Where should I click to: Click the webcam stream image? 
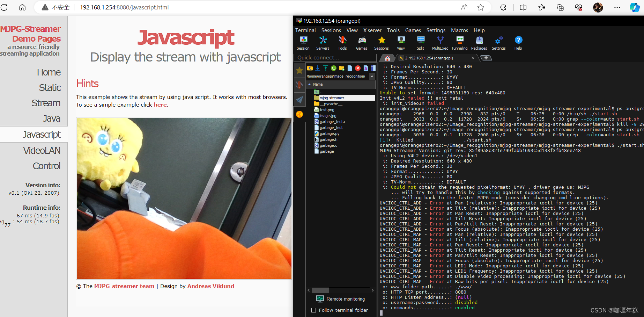pyautogui.click(x=184, y=198)
